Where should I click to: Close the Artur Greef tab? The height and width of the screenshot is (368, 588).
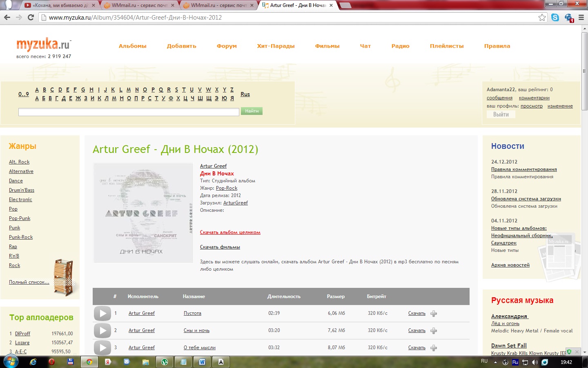pyautogui.click(x=331, y=5)
